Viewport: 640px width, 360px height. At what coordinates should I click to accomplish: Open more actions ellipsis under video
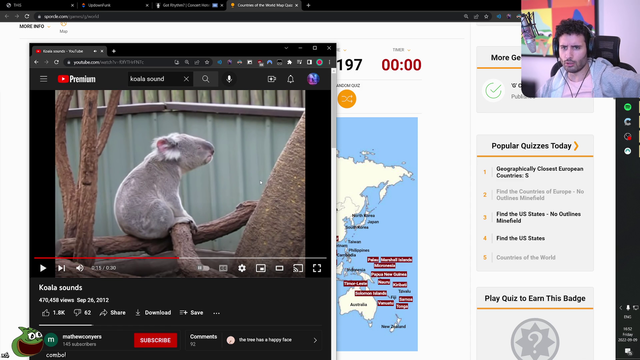point(216,313)
